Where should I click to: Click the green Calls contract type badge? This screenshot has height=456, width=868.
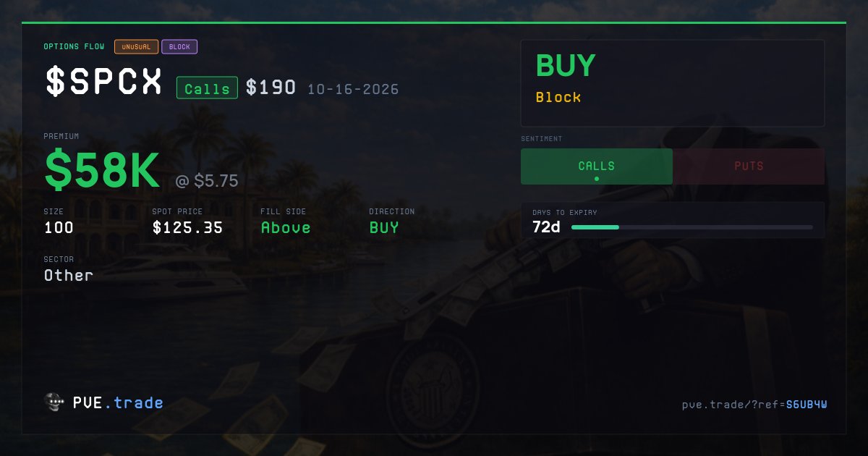pyautogui.click(x=207, y=88)
